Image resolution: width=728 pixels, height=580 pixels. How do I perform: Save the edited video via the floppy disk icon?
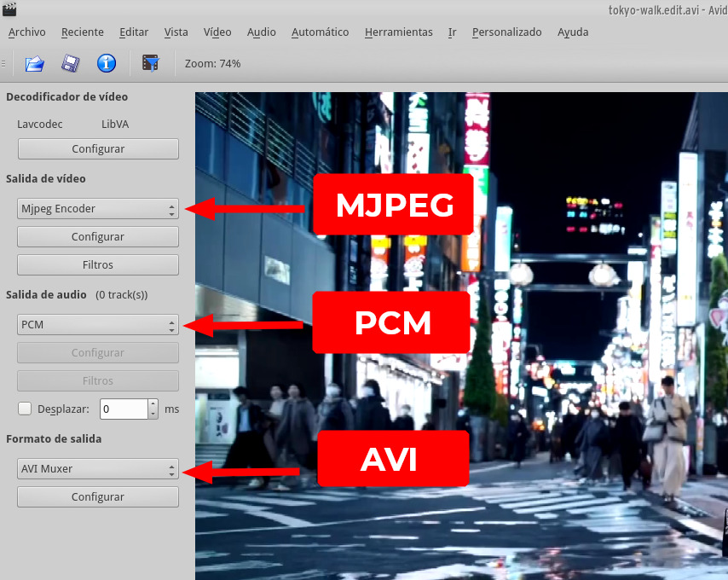point(70,63)
